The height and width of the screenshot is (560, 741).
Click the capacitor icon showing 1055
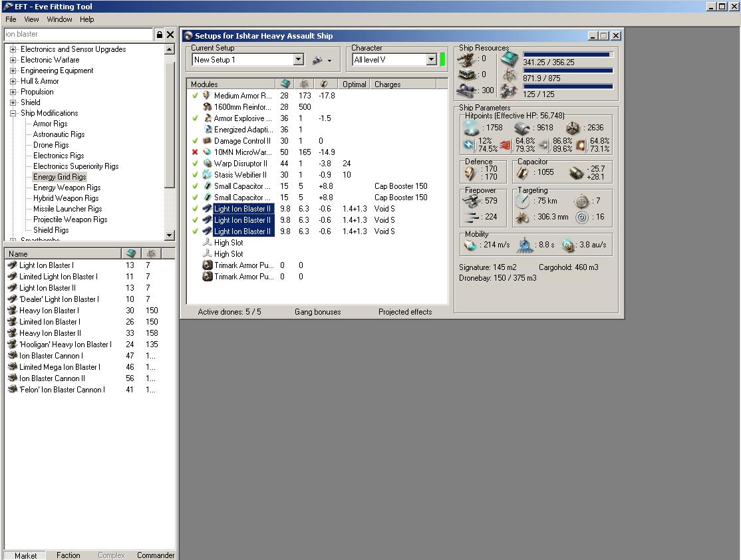(522, 173)
